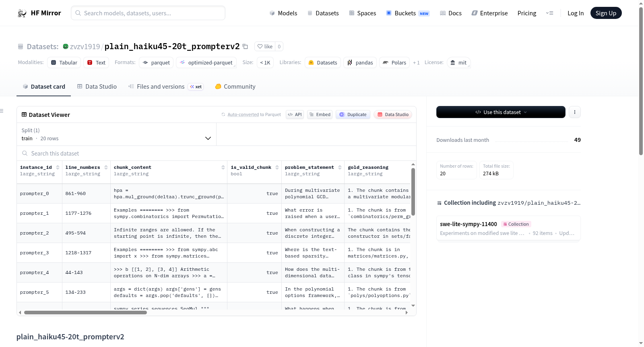This screenshot has height=347, width=644.
Task: Copy dataset name with the copy icon
Action: pos(245,46)
